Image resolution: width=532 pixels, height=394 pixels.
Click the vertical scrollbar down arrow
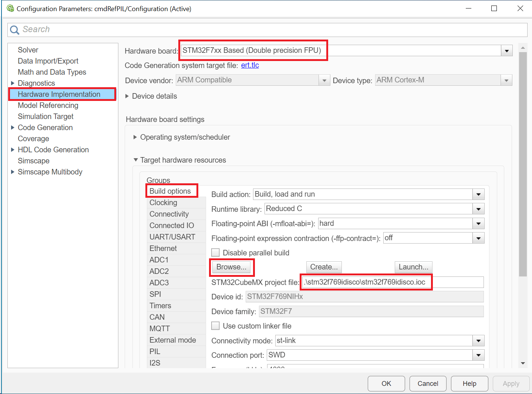(x=523, y=363)
